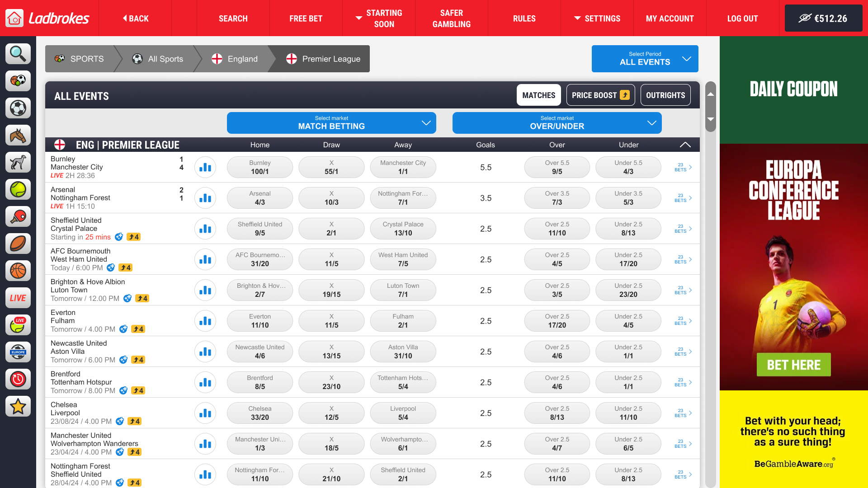
Task: Go to SPORTS breadcrumb
Action: 80,59
